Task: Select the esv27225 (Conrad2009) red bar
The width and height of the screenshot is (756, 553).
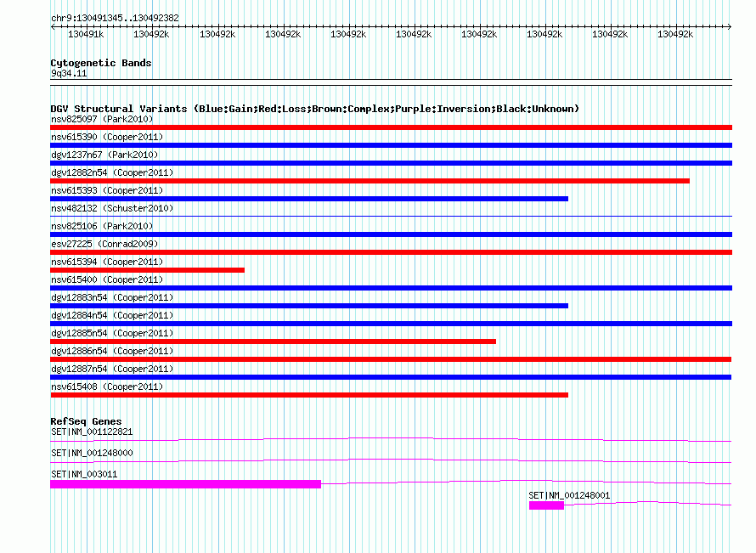Action: click(x=391, y=252)
